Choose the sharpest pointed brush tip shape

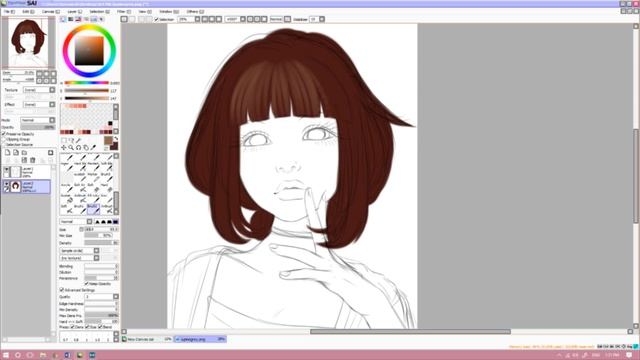click(97, 222)
